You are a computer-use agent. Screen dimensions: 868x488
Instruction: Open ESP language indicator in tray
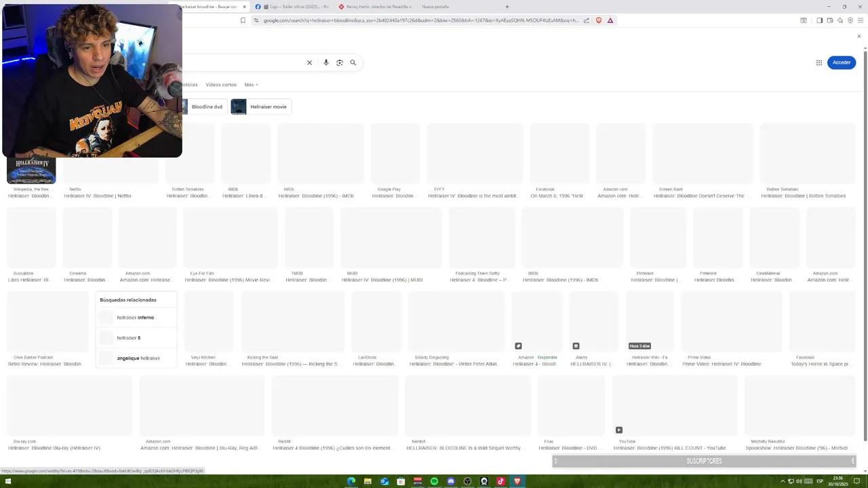(x=820, y=481)
